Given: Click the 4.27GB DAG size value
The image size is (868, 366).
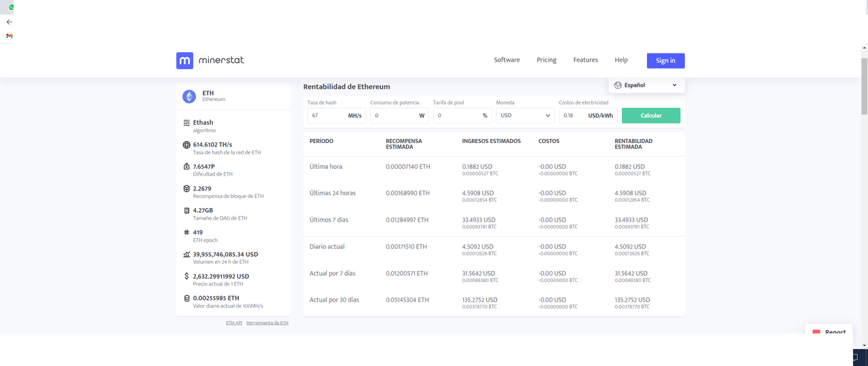Looking at the screenshot, I should pos(203,211).
